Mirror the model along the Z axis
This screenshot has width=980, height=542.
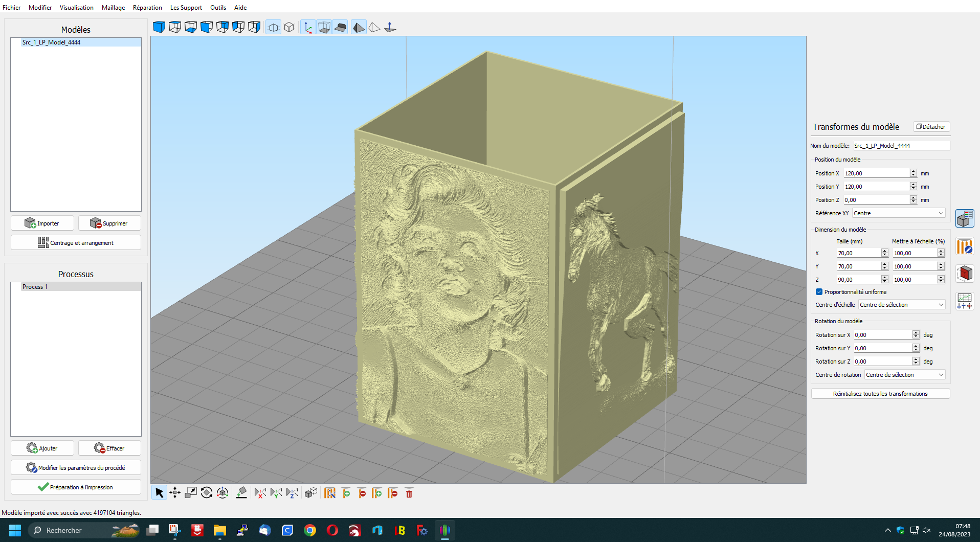pos(292,493)
